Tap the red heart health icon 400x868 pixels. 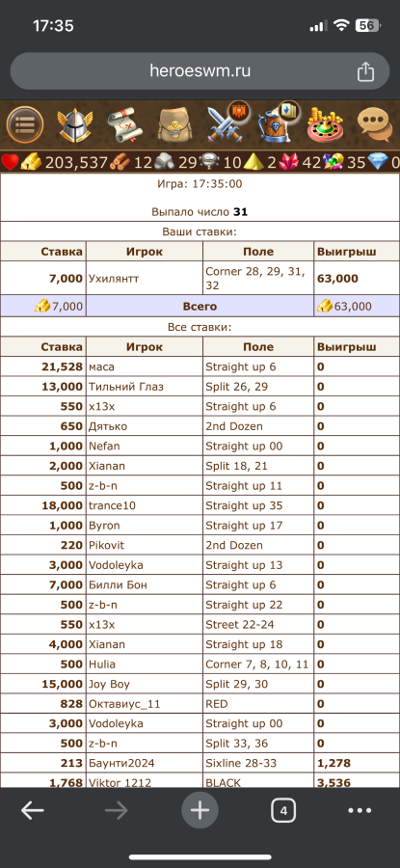click(10, 162)
